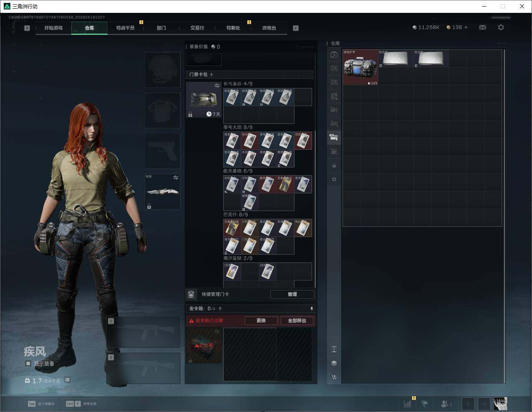Switch to the 部门 tab
The height and width of the screenshot is (412, 532).
click(x=161, y=28)
